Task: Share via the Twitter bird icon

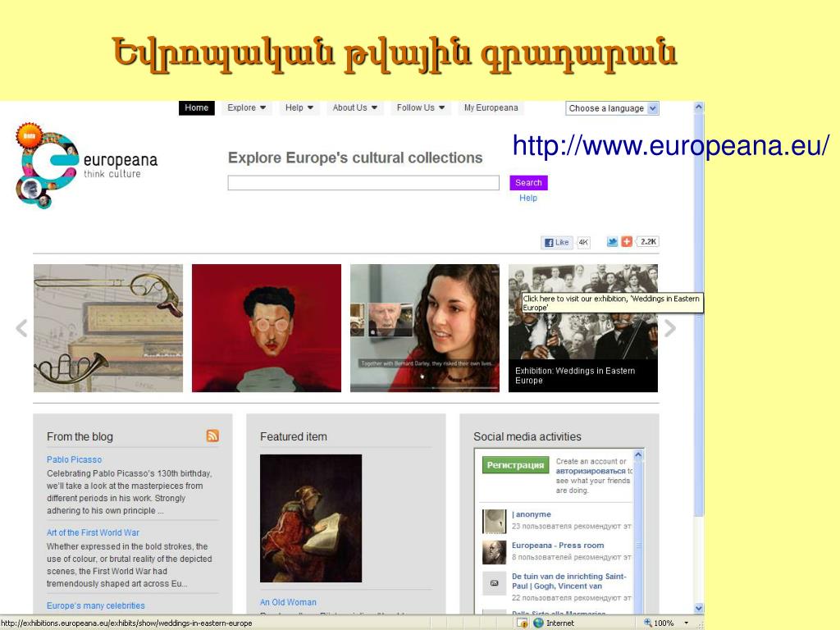Action: pyautogui.click(x=612, y=242)
